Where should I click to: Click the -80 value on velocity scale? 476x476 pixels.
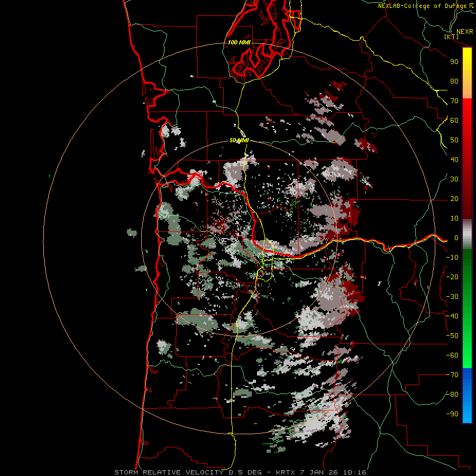[452, 395]
